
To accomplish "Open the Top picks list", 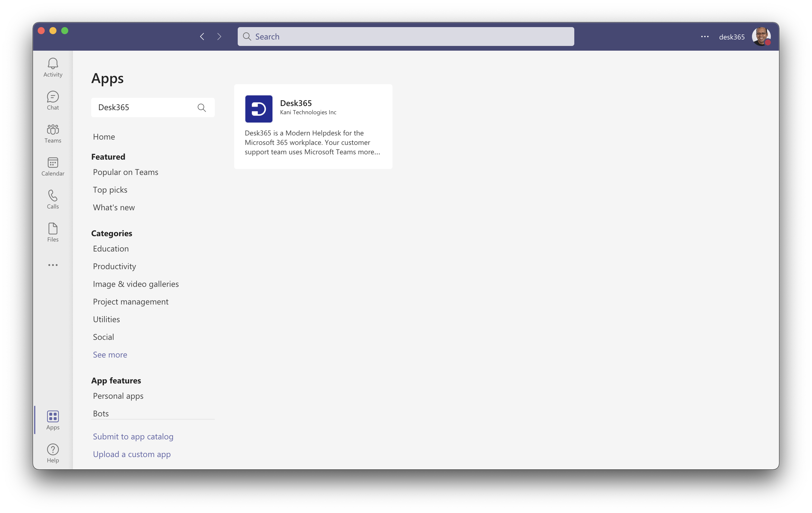I will click(110, 190).
